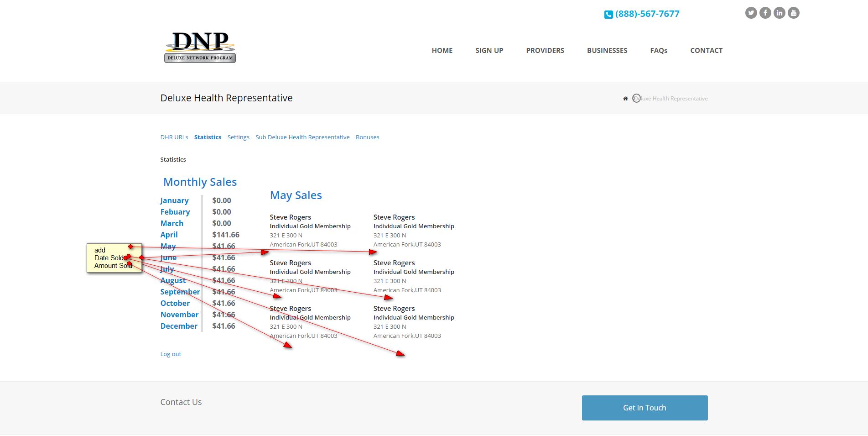
Task: View October monthly sales
Action: (x=175, y=303)
